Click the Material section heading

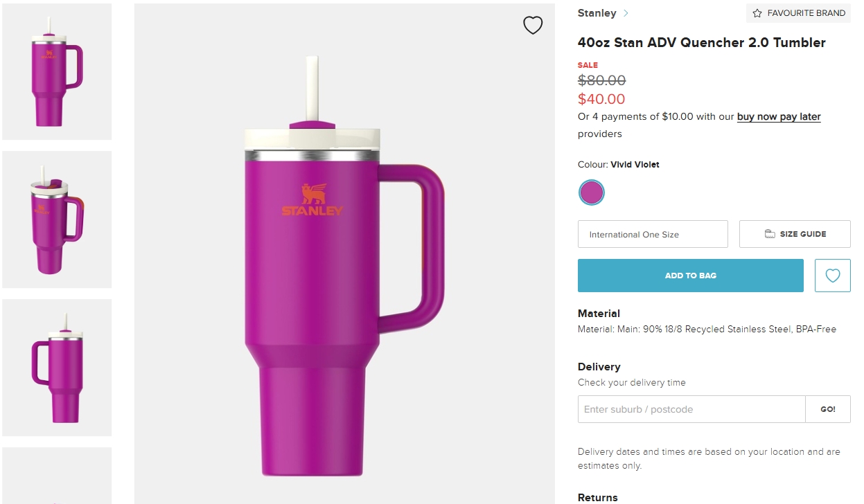[x=599, y=314]
